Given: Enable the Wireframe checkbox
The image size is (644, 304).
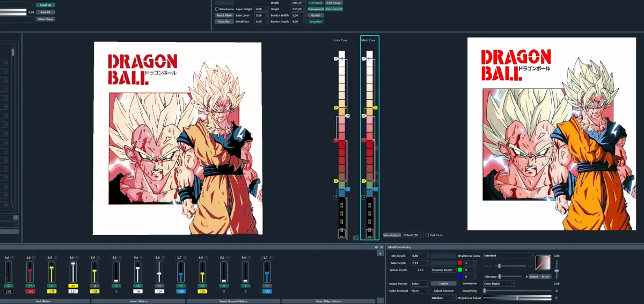Looking at the screenshot, I should [x=217, y=9].
